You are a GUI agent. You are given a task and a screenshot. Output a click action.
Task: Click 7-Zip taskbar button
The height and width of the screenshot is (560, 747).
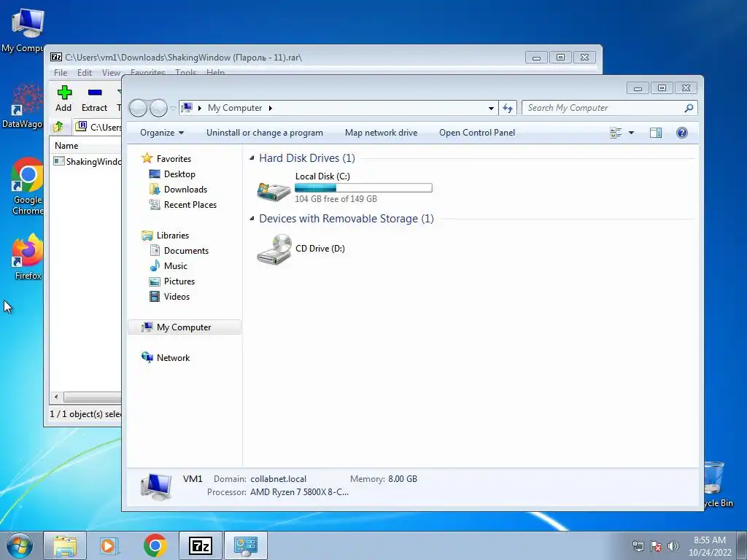201,545
